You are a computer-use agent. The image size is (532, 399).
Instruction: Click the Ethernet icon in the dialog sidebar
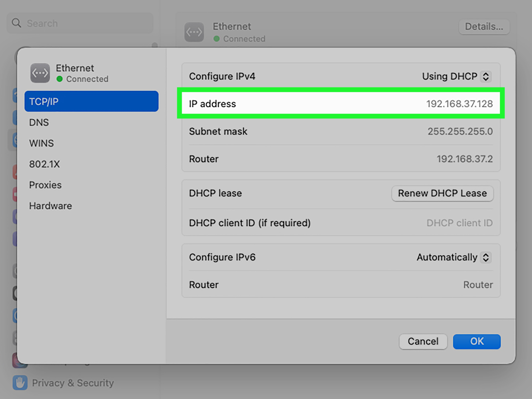click(x=40, y=73)
